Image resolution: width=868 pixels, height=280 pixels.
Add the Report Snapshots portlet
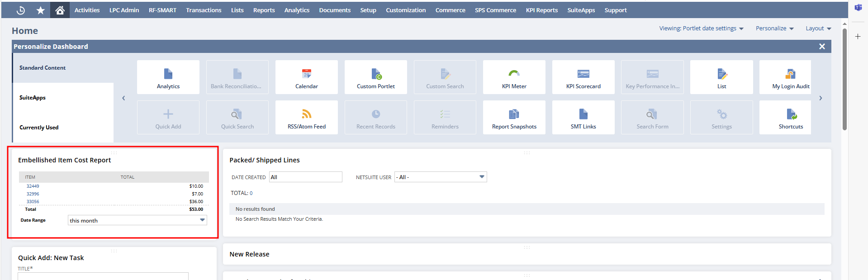[514, 118]
